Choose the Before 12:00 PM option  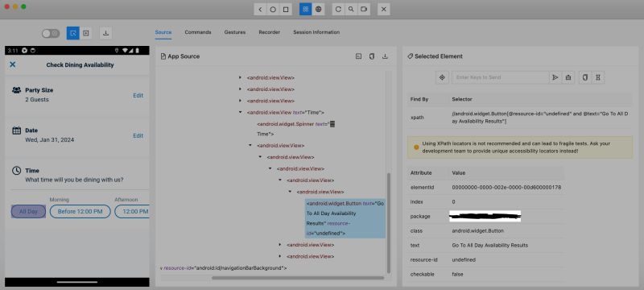(80, 212)
